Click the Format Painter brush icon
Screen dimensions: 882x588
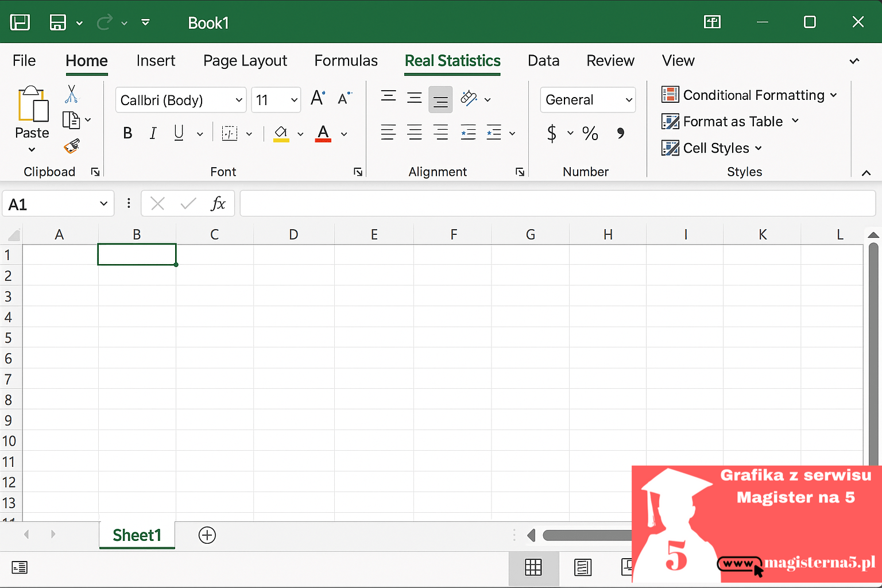click(x=72, y=146)
